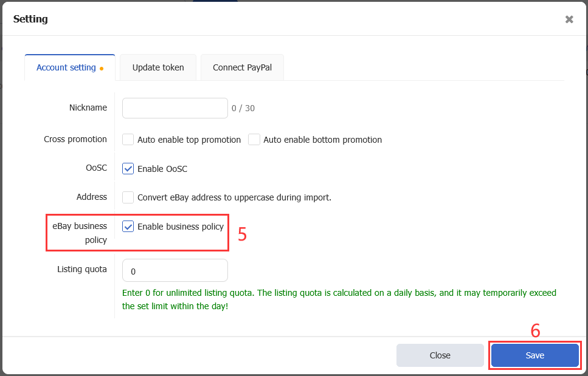Open the Update token tab
Image resolution: width=588 pixels, height=376 pixels.
pyautogui.click(x=158, y=67)
